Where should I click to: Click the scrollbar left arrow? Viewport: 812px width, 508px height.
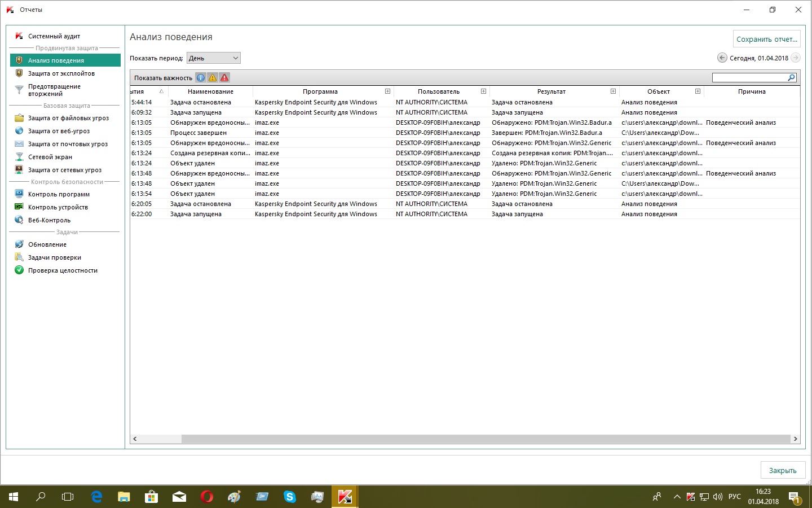point(134,439)
